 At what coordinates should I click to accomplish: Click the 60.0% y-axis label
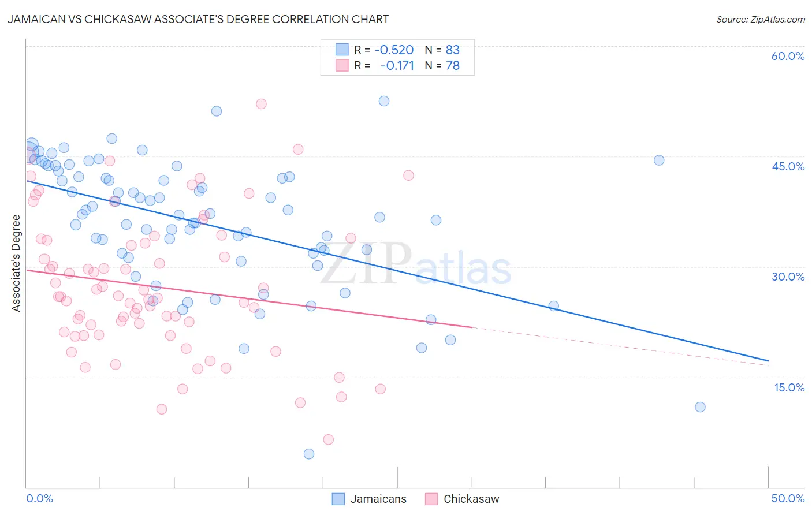788,56
